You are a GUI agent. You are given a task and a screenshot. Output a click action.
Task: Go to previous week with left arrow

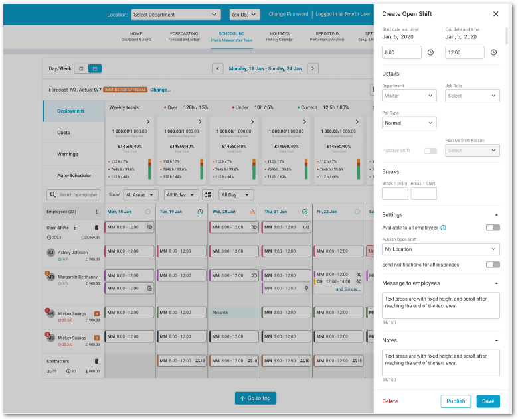(x=217, y=68)
